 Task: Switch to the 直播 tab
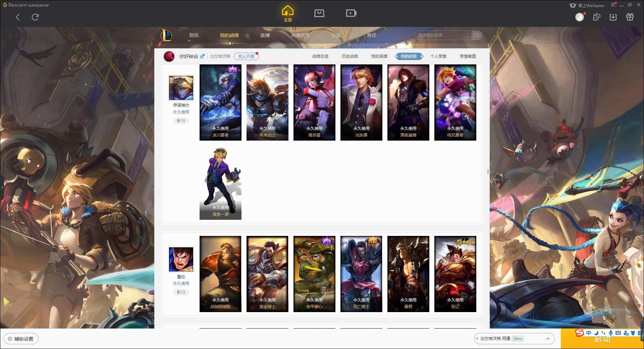click(265, 35)
